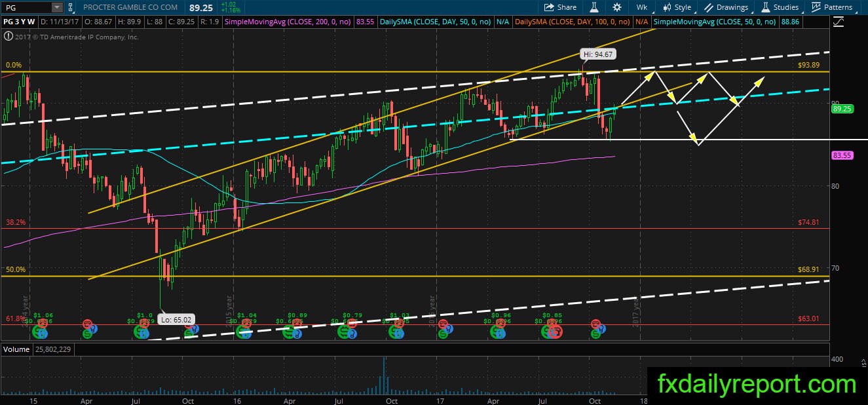
Task: Click the 400 volume axis label
Action: tap(837, 359)
